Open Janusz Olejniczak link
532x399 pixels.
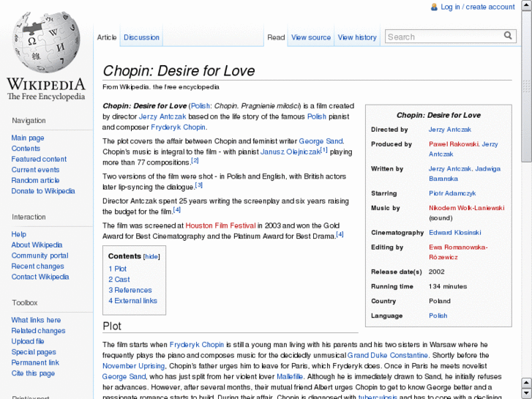(290, 152)
